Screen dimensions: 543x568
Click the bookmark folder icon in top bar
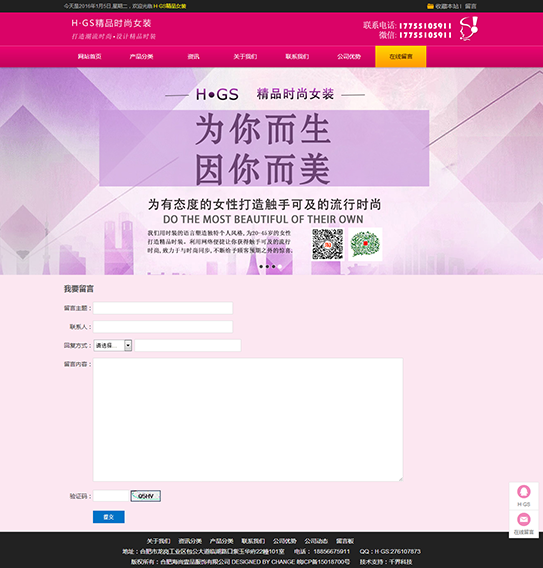pos(430,6)
